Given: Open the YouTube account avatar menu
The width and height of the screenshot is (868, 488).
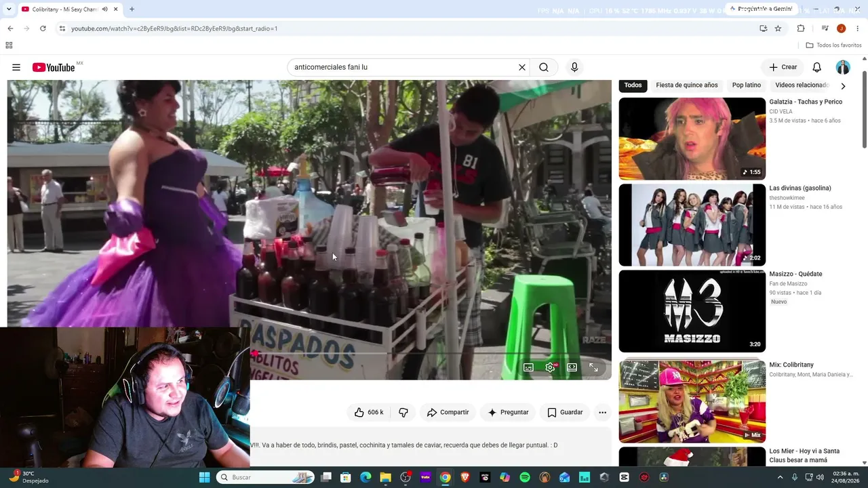Looking at the screenshot, I should pos(843,67).
